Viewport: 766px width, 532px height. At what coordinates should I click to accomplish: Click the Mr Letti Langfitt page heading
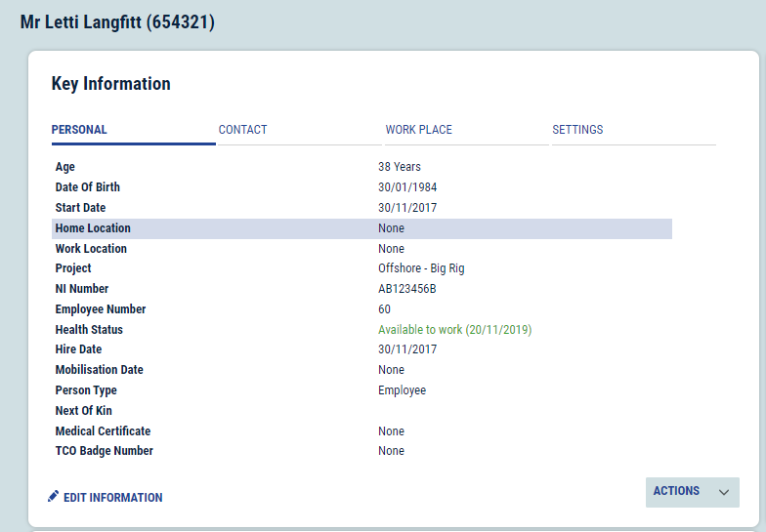[117, 21]
